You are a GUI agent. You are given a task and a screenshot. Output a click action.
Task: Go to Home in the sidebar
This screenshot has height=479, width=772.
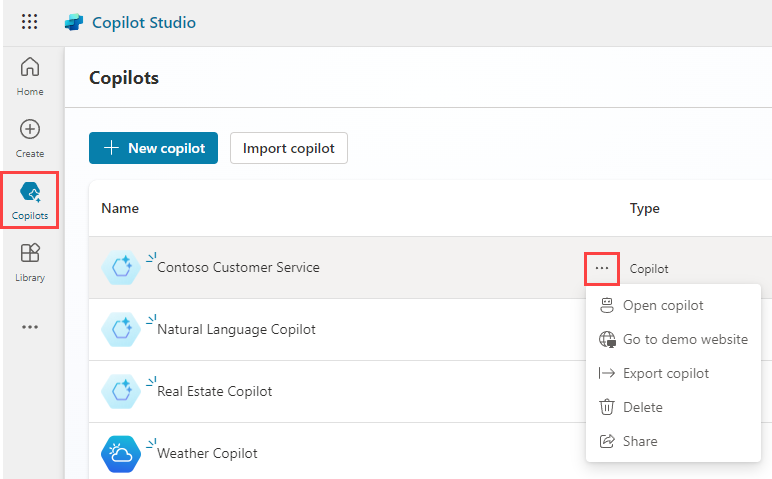[x=30, y=76]
